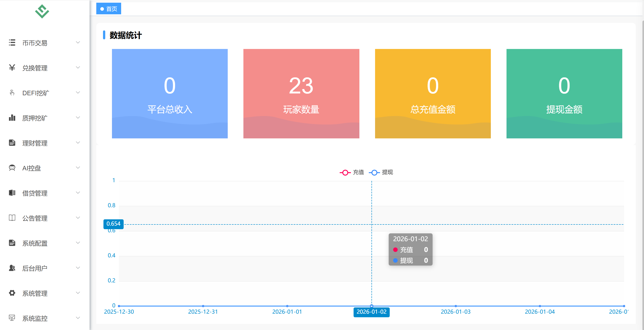Open 质押挖矿 via its bar-chart icon
Image resolution: width=644 pixels, height=330 pixels.
12,118
